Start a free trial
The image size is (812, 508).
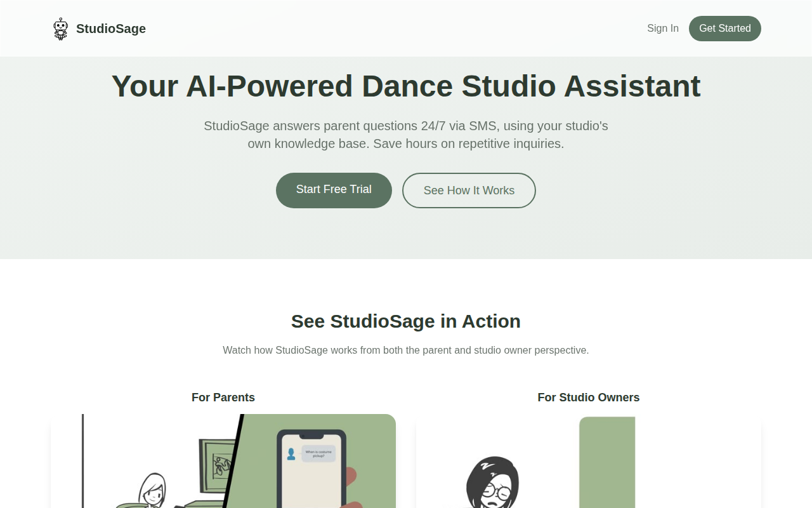point(334,189)
